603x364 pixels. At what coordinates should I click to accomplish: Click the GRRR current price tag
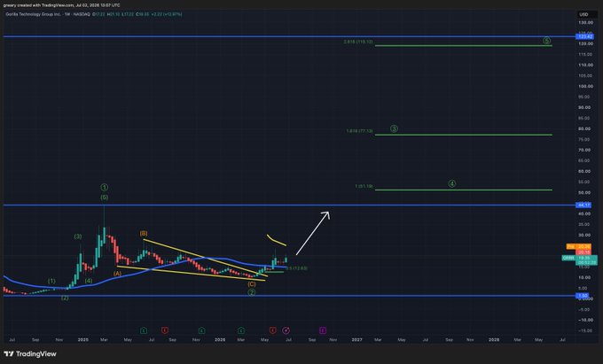580,260
